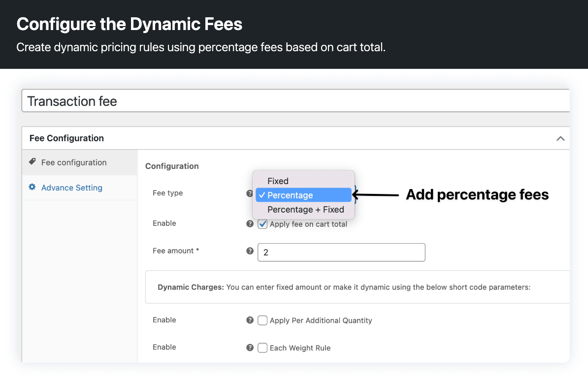Click the help icon next to Fee amount
This screenshot has height=379, width=588.
pos(250,251)
